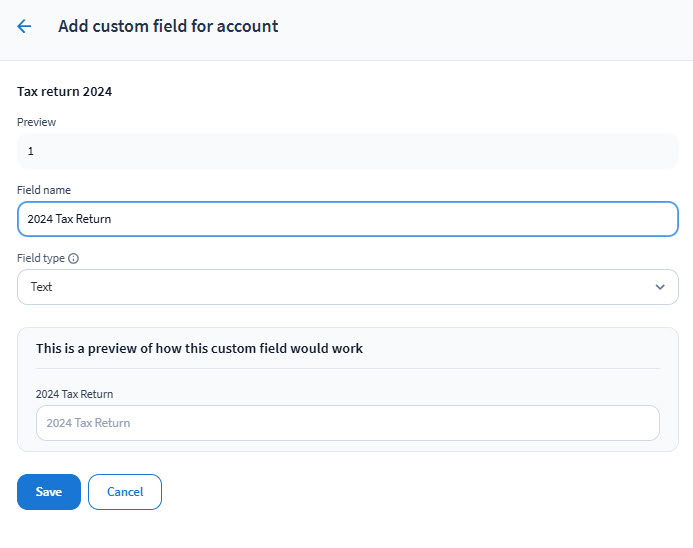Click the divider line in the preview panel
Viewport: 693px width, 548px height.
click(347, 368)
